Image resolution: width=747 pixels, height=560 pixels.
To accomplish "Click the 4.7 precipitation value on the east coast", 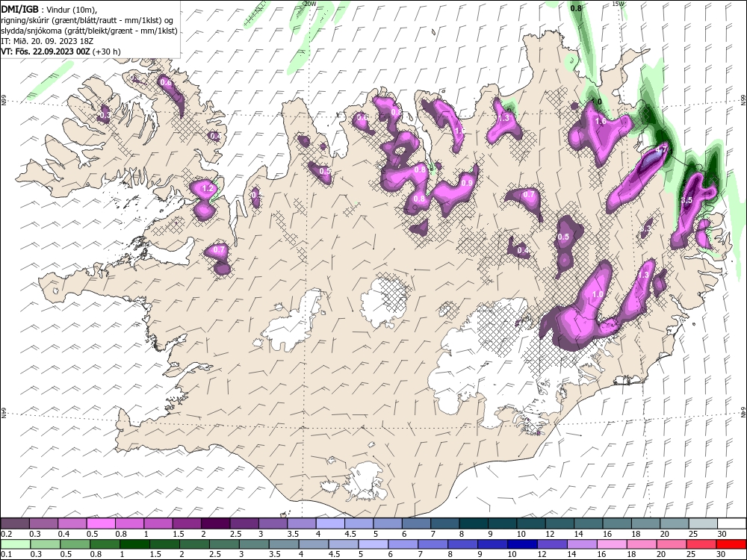I will [661, 149].
